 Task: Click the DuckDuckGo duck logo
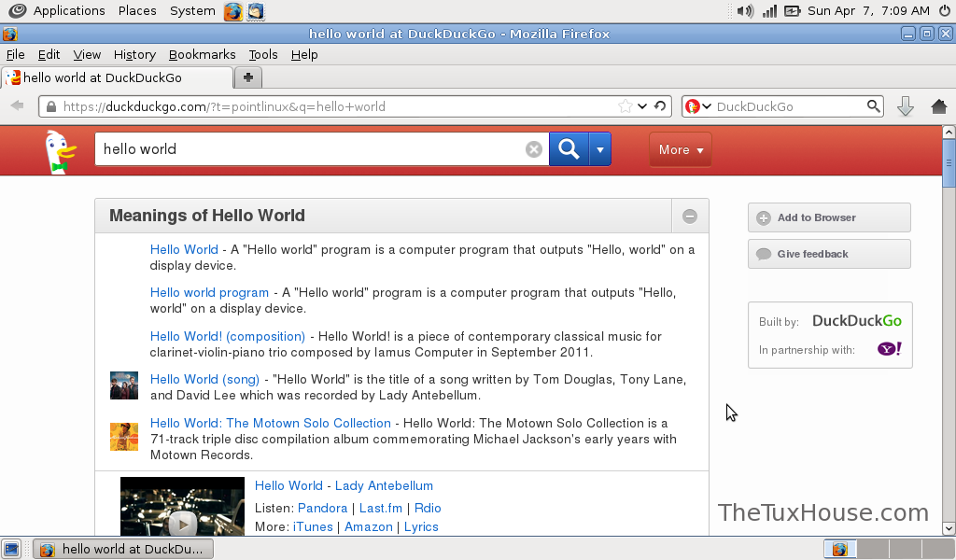[x=60, y=151]
